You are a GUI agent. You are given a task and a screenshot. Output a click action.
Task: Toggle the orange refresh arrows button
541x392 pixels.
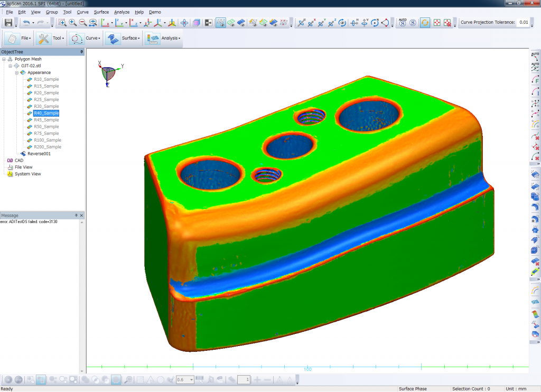[x=425, y=23]
